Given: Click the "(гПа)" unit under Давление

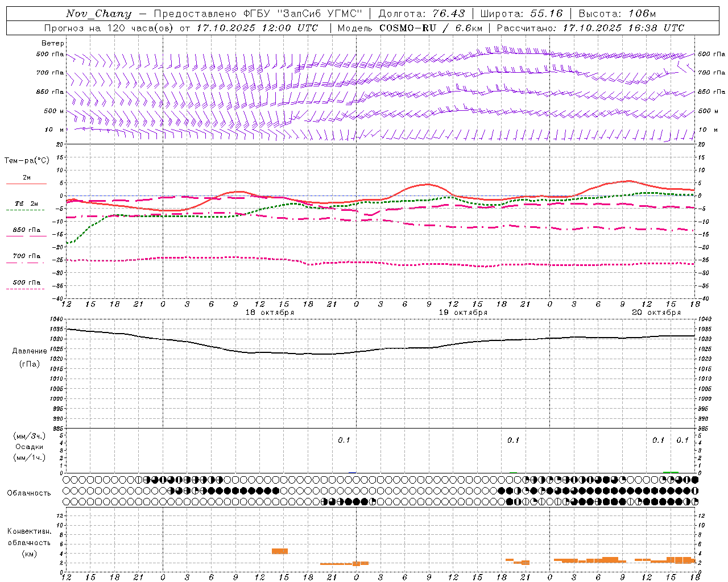Looking at the screenshot, I should (x=30, y=364).
